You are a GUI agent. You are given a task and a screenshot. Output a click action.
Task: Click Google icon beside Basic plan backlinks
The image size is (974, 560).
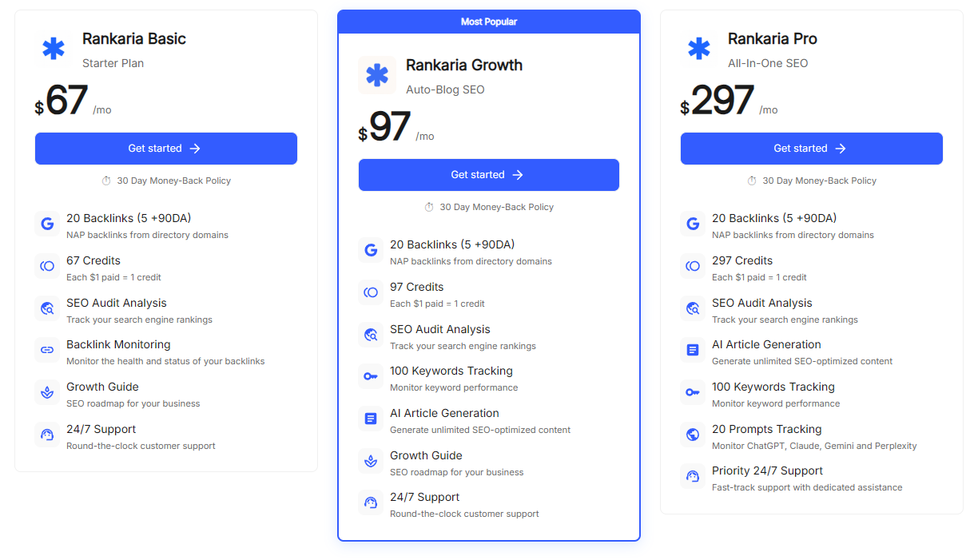[47, 224]
